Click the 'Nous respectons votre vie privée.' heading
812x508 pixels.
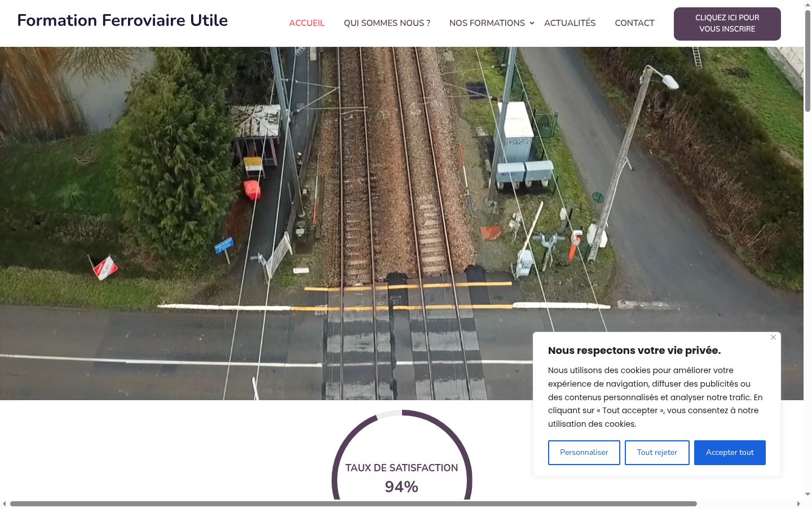click(x=634, y=351)
